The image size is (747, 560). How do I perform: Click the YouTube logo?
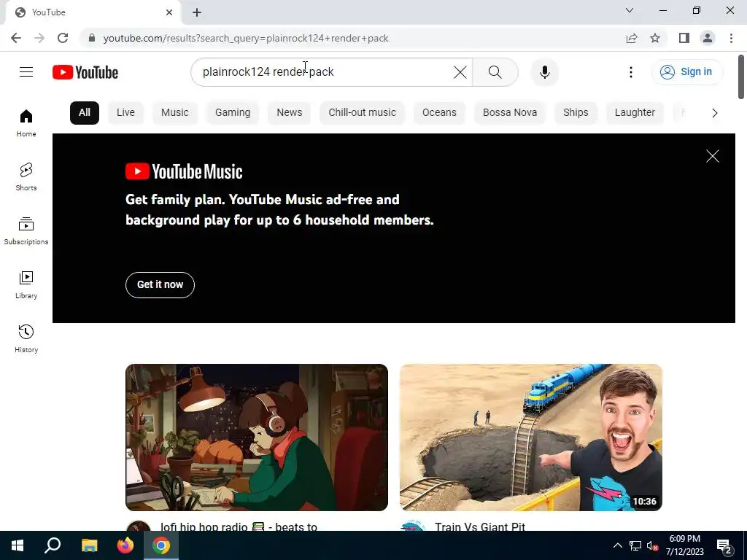click(85, 72)
